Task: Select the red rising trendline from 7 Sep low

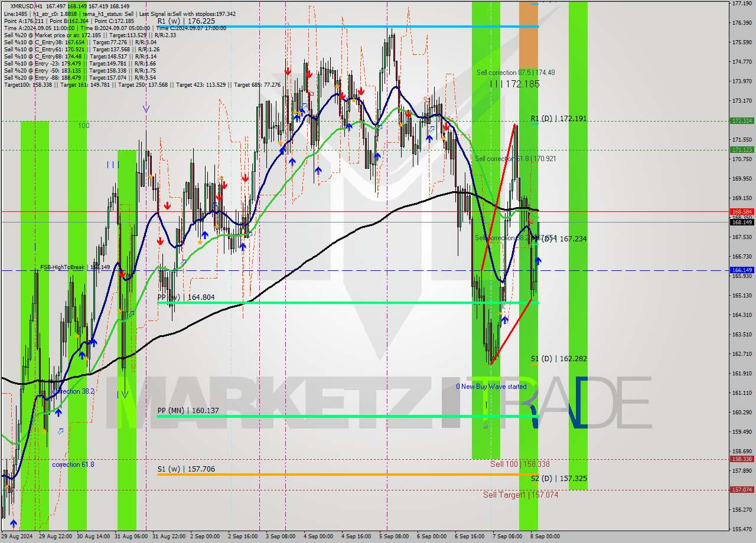Action: 511,330
